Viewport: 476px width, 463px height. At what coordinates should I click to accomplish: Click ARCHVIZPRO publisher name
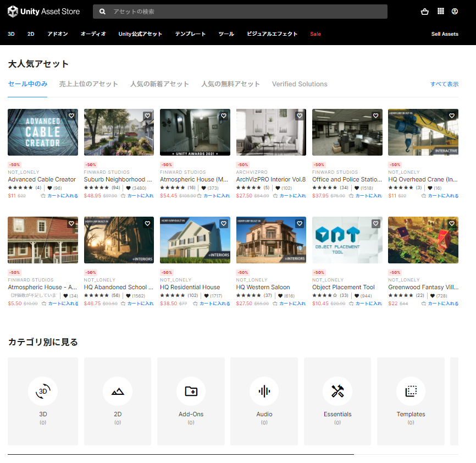(x=252, y=172)
